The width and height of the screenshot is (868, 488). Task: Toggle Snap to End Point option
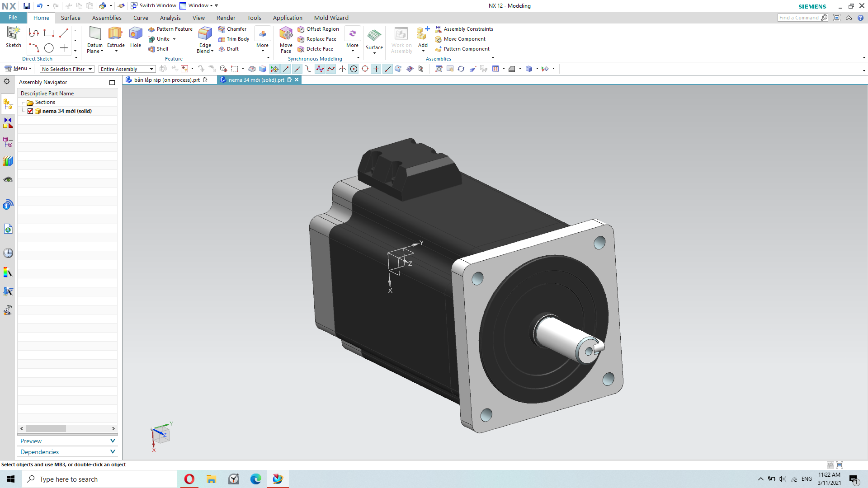286,69
